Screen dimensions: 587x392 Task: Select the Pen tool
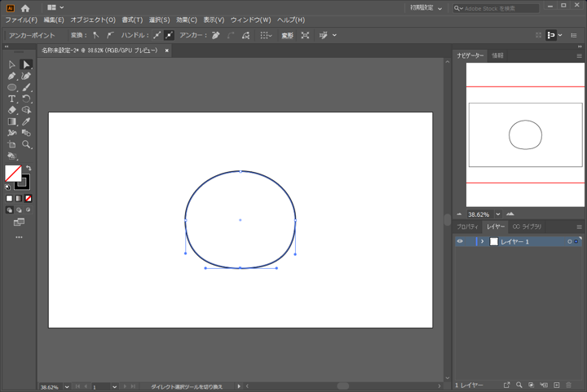(11, 77)
